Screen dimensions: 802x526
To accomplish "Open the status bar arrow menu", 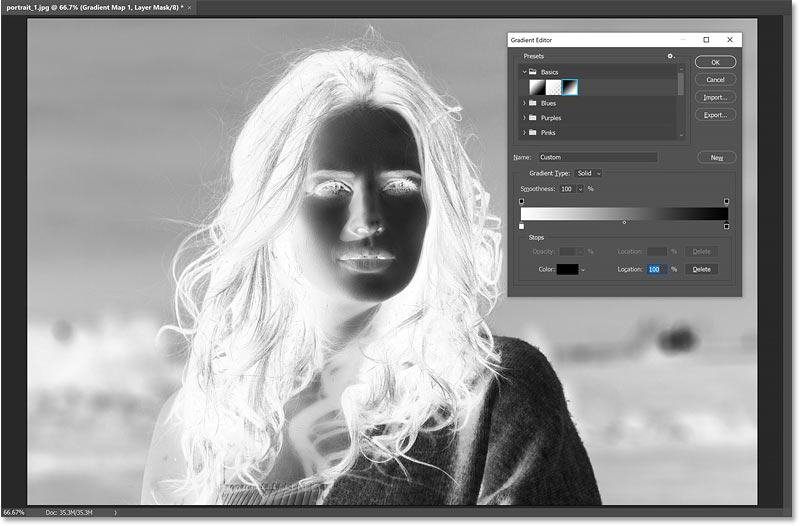I will [x=116, y=512].
